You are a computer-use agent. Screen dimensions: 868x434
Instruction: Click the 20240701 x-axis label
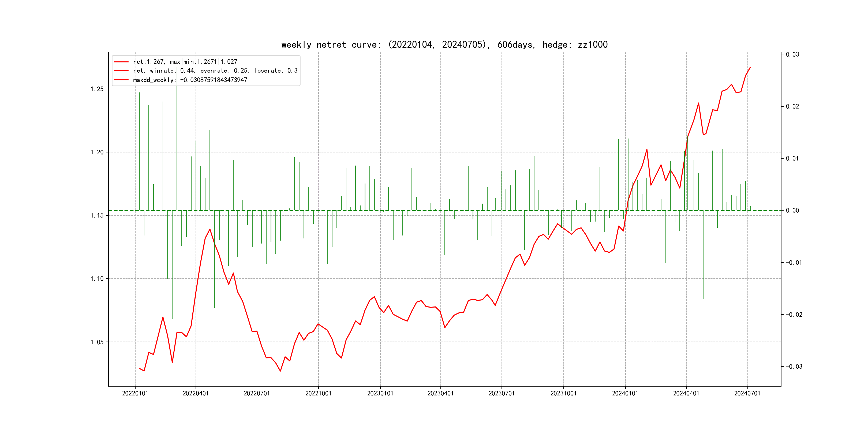coord(747,393)
